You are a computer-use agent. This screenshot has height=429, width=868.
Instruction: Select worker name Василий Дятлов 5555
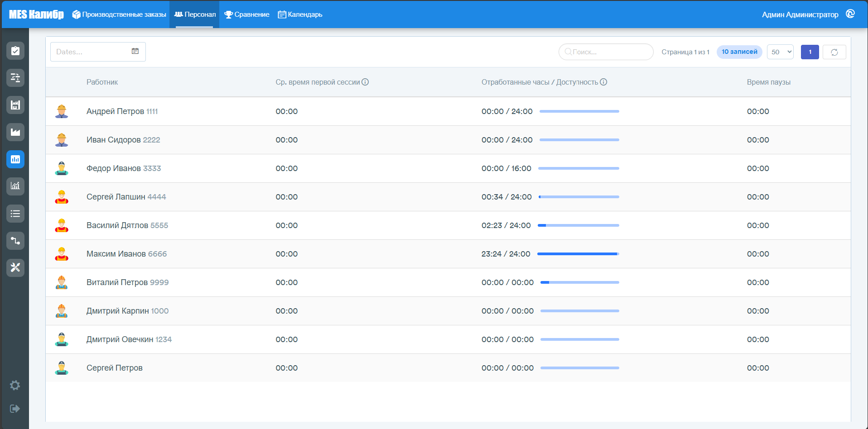(127, 225)
